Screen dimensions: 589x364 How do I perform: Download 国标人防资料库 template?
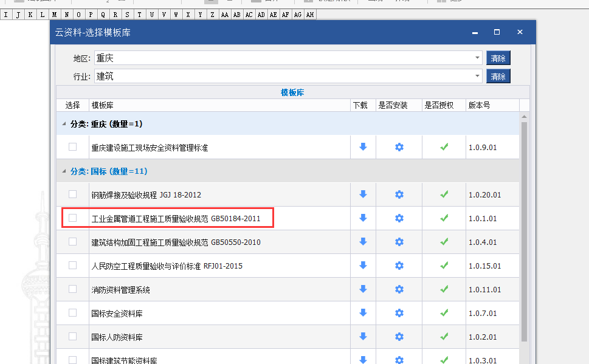pos(363,337)
